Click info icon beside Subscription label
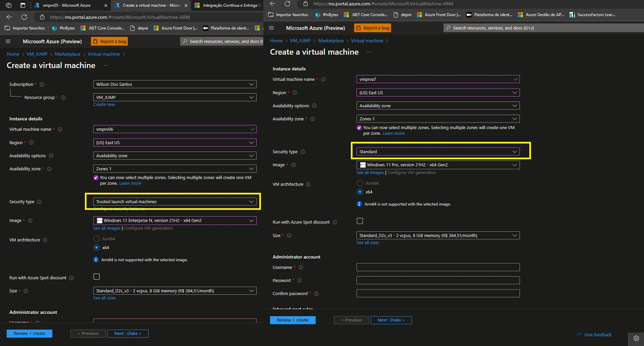Viewport: 644px width, 346px height. point(42,84)
